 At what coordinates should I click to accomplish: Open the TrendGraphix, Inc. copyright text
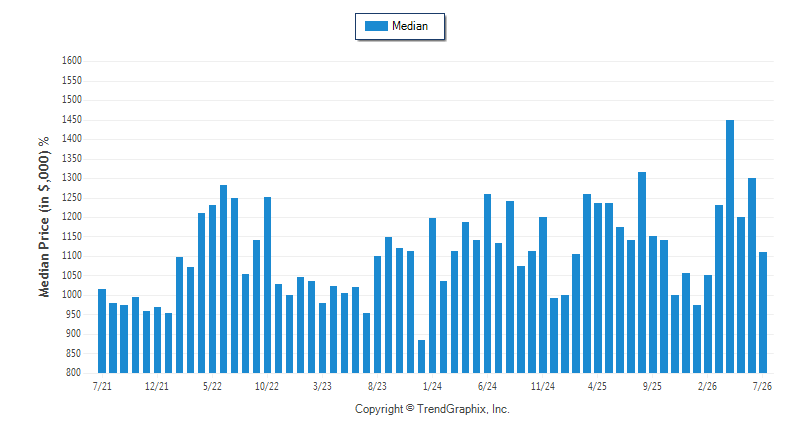432,409
